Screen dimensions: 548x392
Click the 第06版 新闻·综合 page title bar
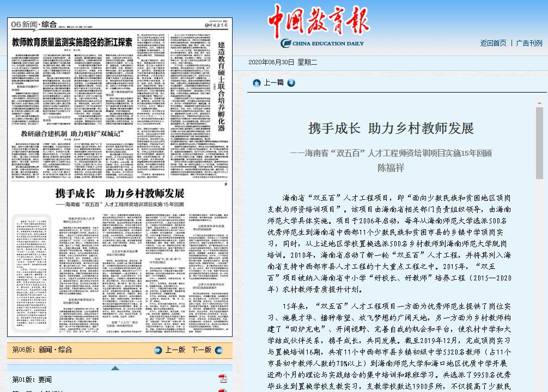point(42,350)
